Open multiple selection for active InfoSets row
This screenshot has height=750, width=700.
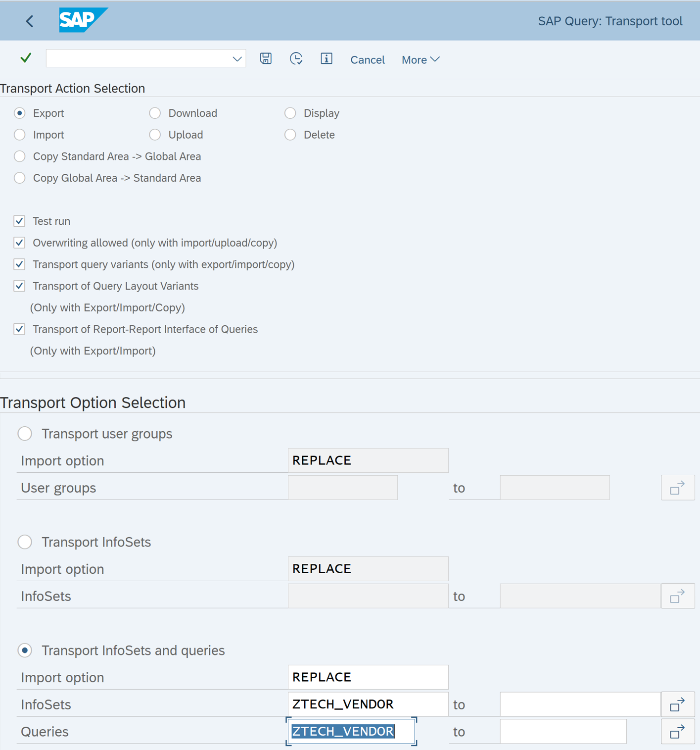pos(677,704)
